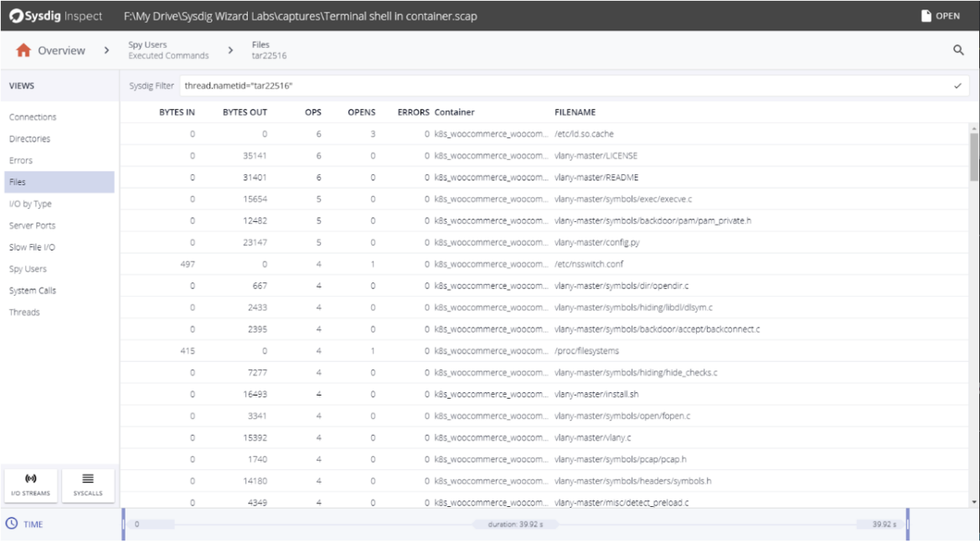Select the misc/detect_preload.c row

pyautogui.click(x=544, y=500)
